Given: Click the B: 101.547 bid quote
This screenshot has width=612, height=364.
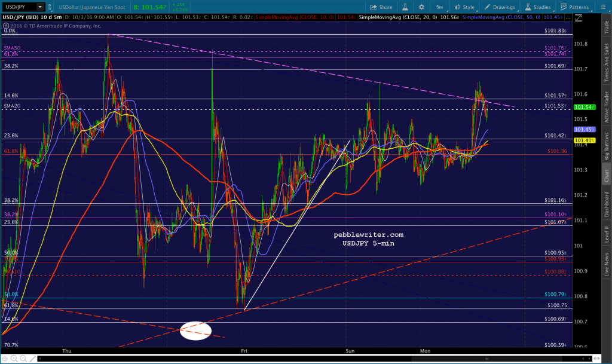Looking at the screenshot, I should pos(150,7).
